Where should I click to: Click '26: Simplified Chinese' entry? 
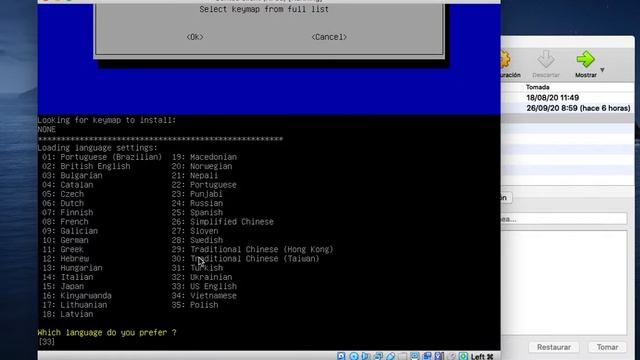[222, 222]
